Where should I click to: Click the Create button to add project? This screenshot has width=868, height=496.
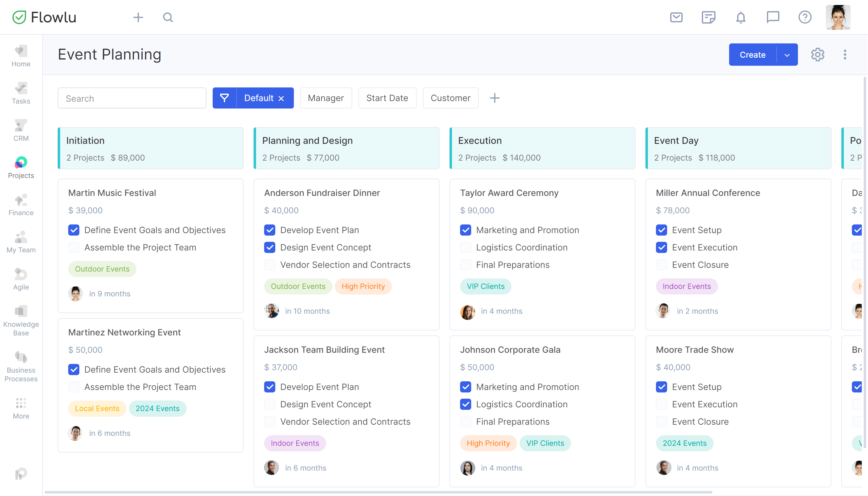(753, 54)
